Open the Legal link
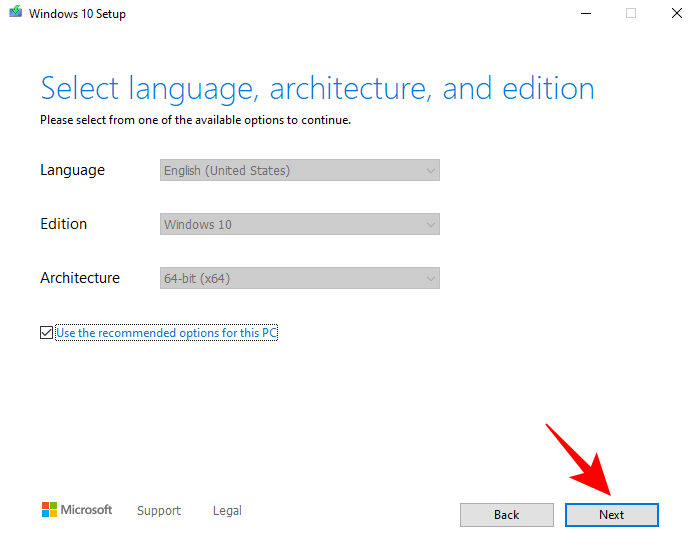The height and width of the screenshot is (552, 700). coord(227,511)
